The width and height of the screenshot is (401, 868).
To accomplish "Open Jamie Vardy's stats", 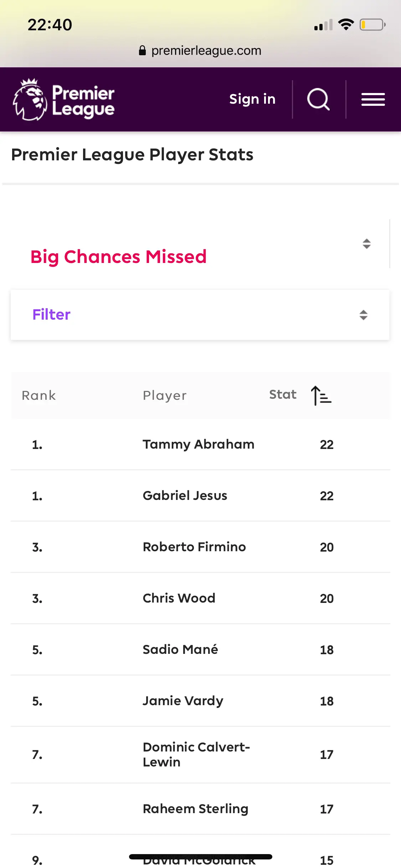I will pyautogui.click(x=183, y=701).
